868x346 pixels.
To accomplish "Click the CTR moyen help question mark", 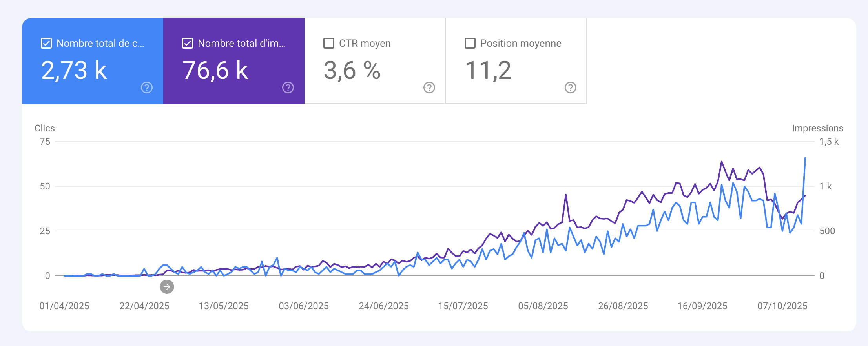I will click(429, 87).
